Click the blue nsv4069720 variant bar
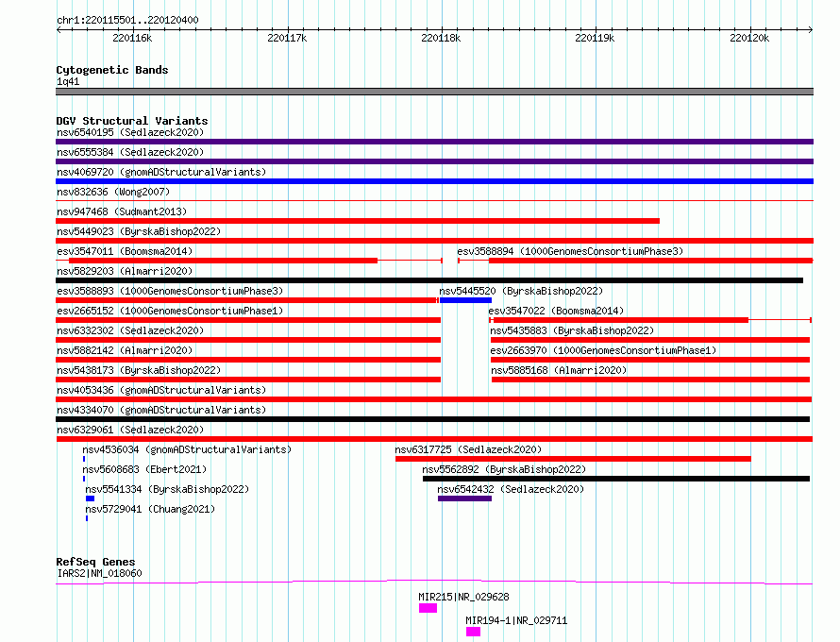The image size is (840, 642). click(434, 181)
